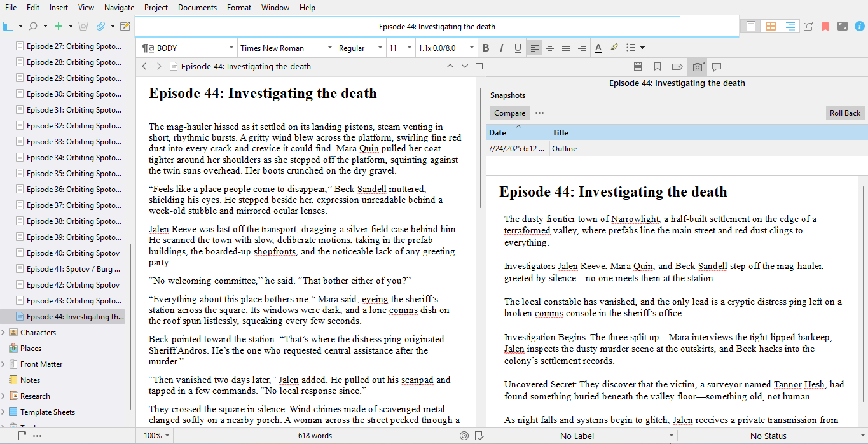
Task: Click the highlighter text color tool
Action: 614,48
